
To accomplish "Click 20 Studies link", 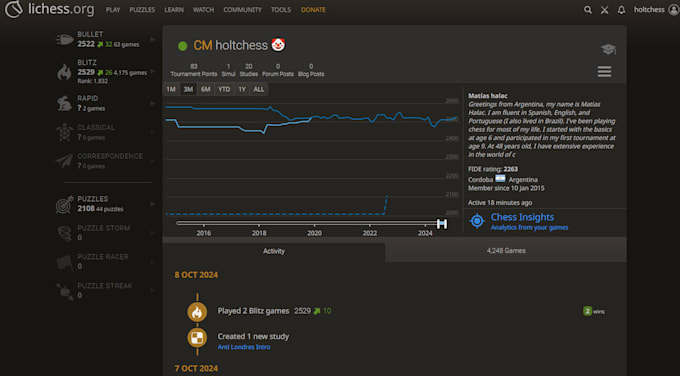I will 248,70.
